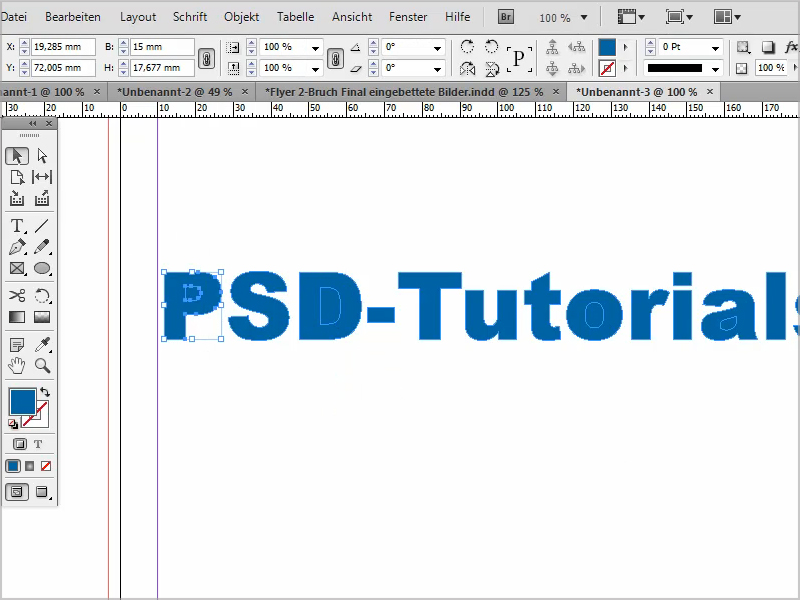This screenshot has width=800, height=600.
Task: Select the Ellipse tool
Action: click(x=42, y=268)
